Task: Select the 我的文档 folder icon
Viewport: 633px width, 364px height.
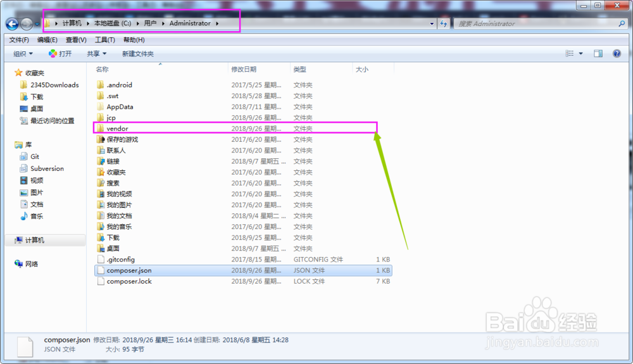Action: (x=101, y=215)
